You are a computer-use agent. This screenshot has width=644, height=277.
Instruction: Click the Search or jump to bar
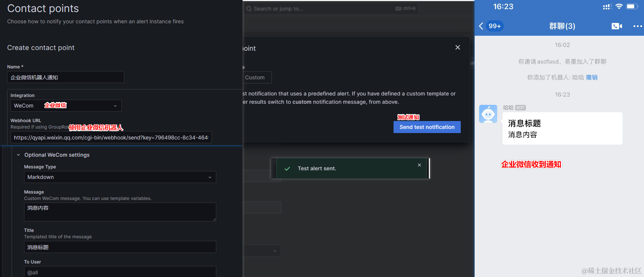pyautogui.click(x=331, y=9)
